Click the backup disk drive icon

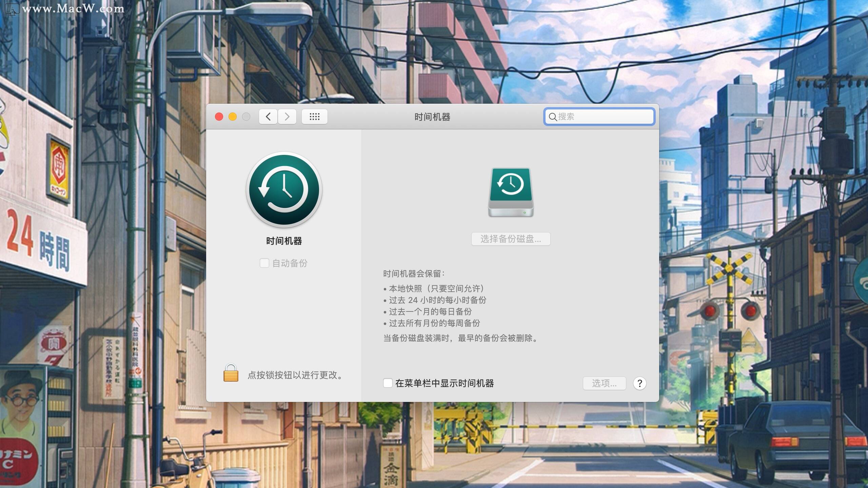511,192
